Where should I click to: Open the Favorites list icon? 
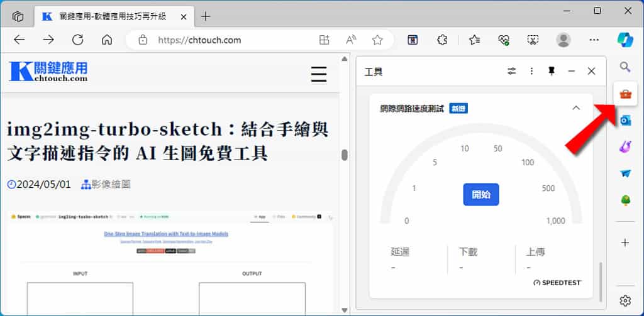[x=474, y=40]
